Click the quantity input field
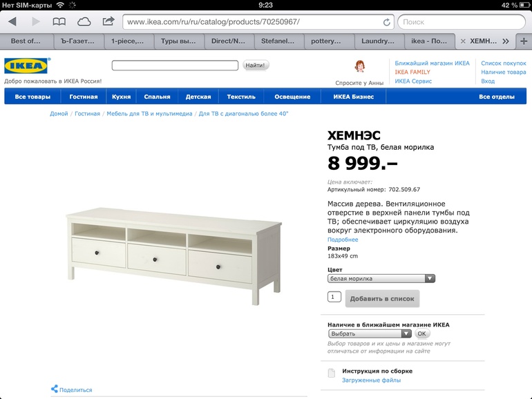Viewport: 532px width, 399px height. point(334,297)
